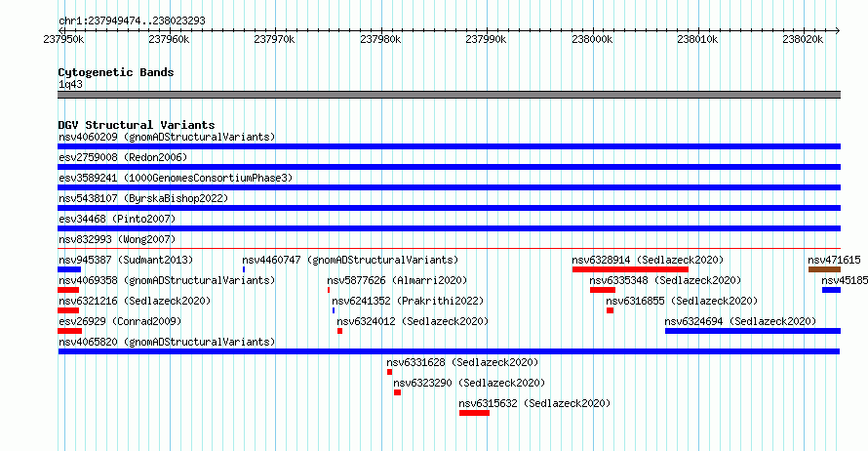Image resolution: width=868 pixels, height=451 pixels.
Task: Open the nsv832993 (Wong2007) label
Action: pyautogui.click(x=117, y=239)
